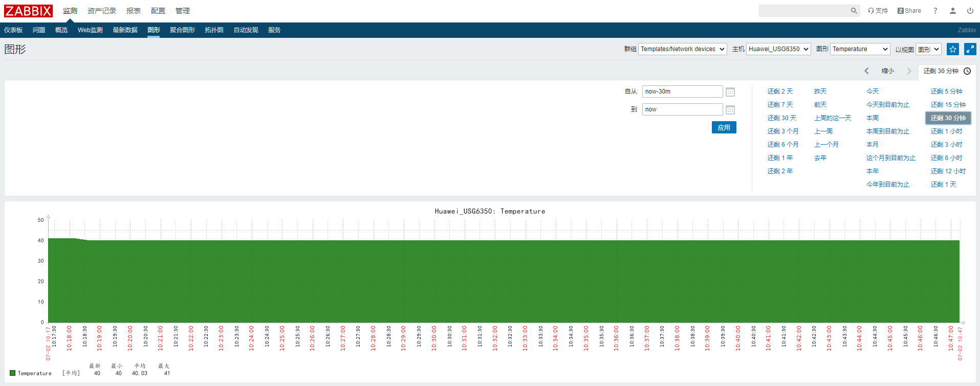Open the 资产记录 main menu
This screenshot has width=980, height=386.
tap(102, 11)
